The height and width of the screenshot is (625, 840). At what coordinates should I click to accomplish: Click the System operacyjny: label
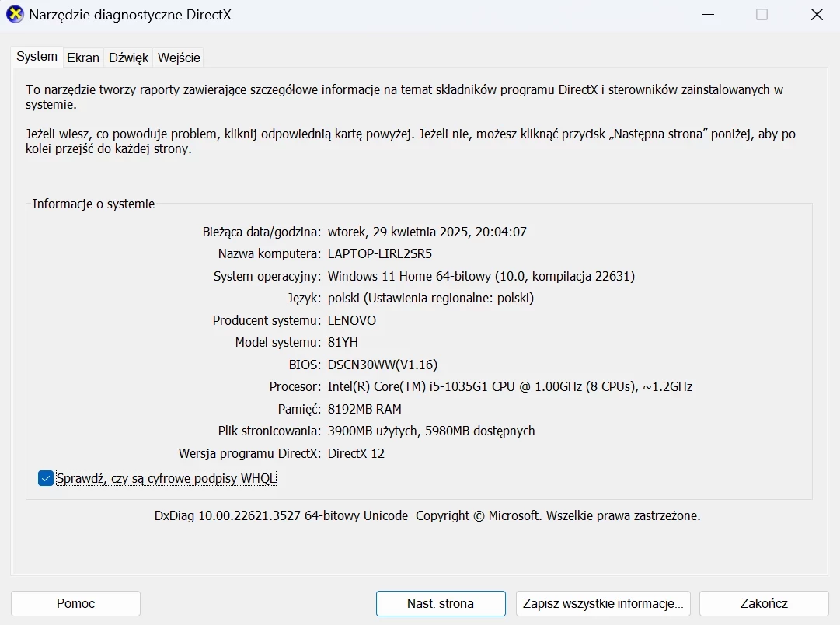point(267,276)
